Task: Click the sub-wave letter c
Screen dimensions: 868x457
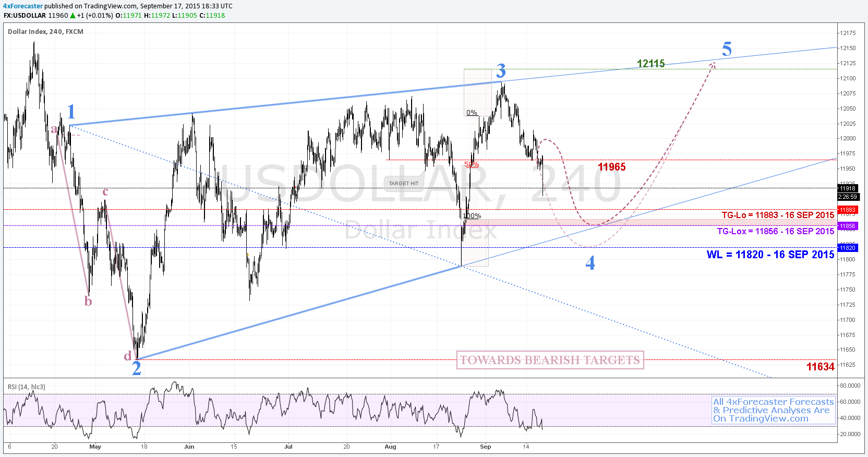Action: 105,191
